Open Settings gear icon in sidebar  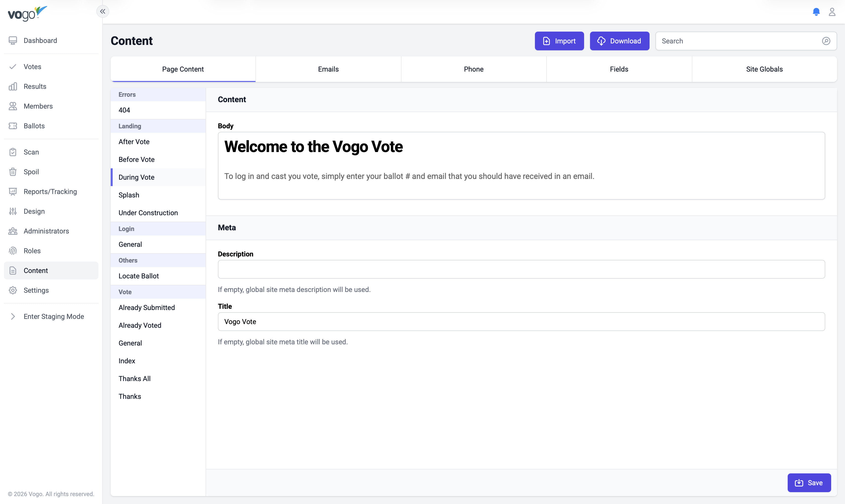point(13,290)
